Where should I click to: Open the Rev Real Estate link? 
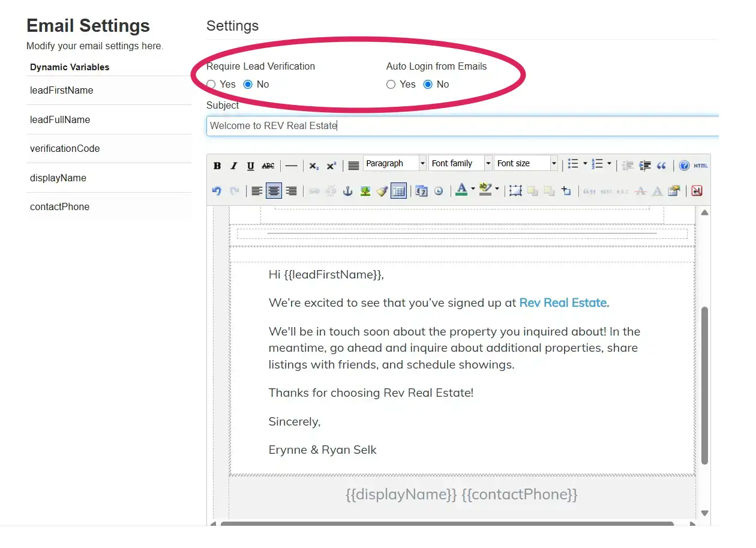coord(564,303)
